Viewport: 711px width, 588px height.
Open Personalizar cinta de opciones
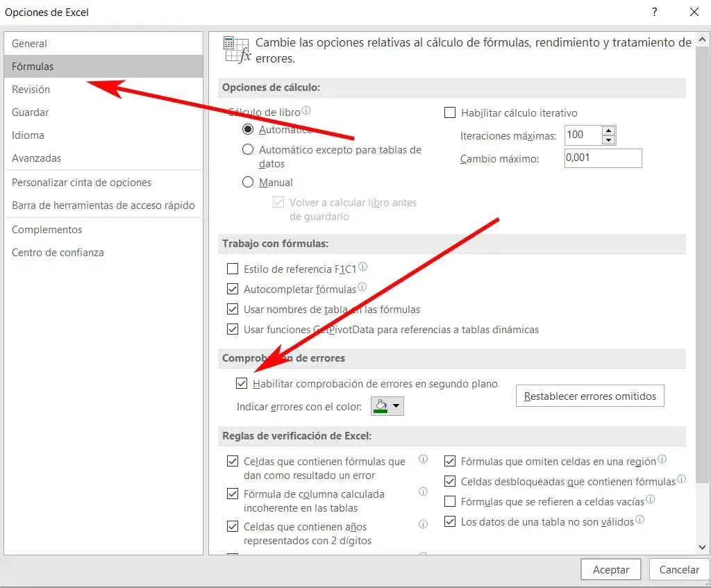[x=103, y=183]
